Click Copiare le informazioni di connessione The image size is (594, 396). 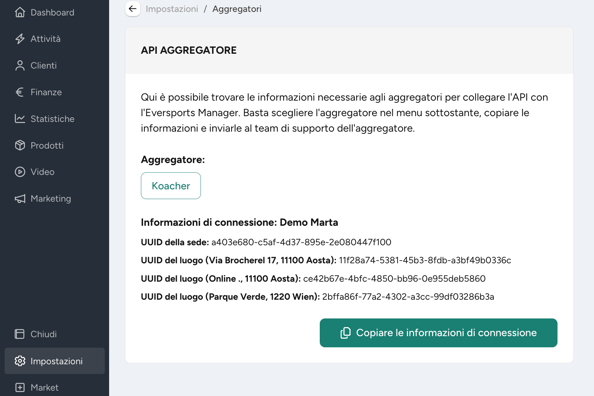point(438,333)
